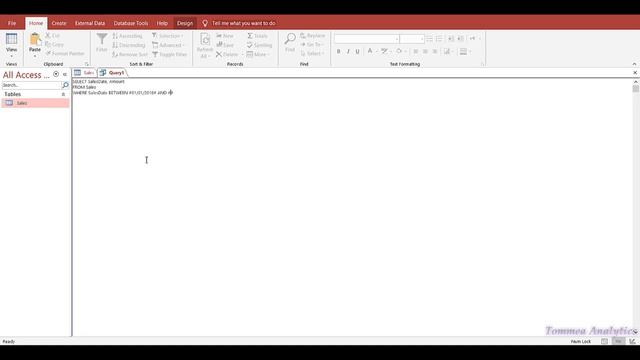Open the File tab
Image resolution: width=640 pixels, height=360 pixels.
pos(12,23)
